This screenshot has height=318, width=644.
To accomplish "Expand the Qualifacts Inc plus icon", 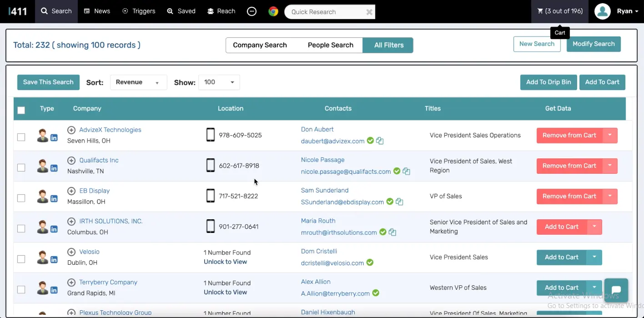I will pos(71,161).
